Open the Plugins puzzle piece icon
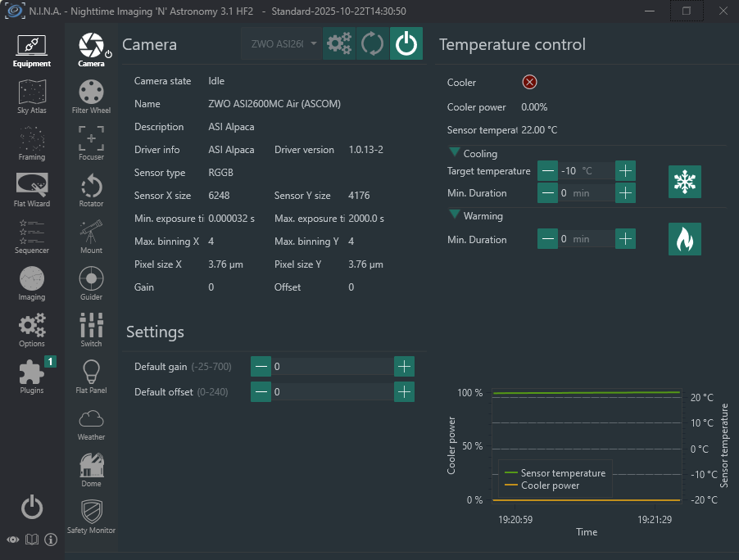 (x=32, y=376)
